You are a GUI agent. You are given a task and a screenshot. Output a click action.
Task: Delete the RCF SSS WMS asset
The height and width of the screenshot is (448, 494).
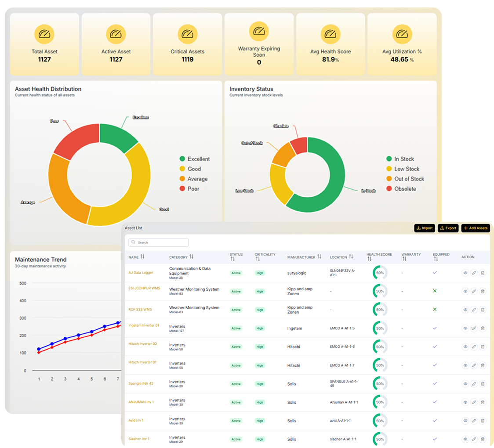pyautogui.click(x=482, y=310)
